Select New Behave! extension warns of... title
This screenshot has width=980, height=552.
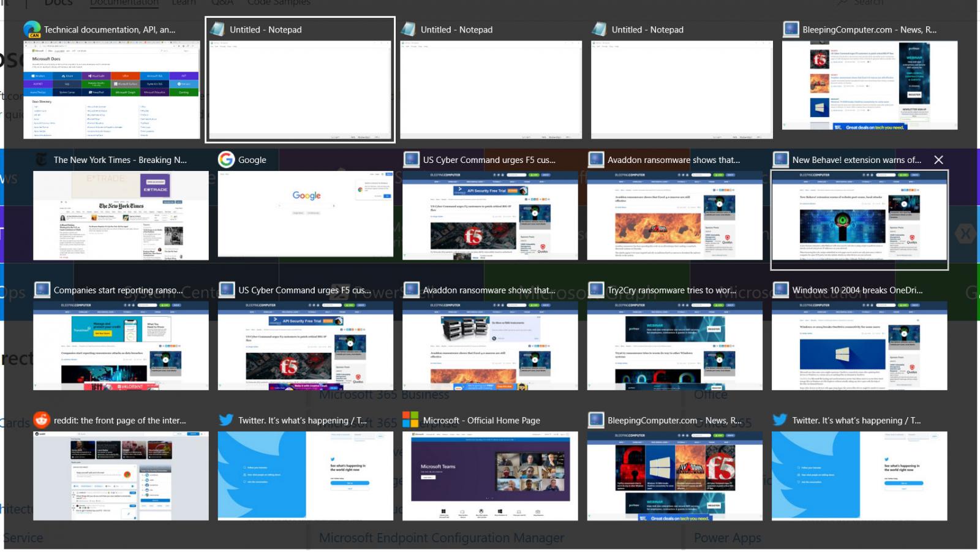[x=856, y=160]
